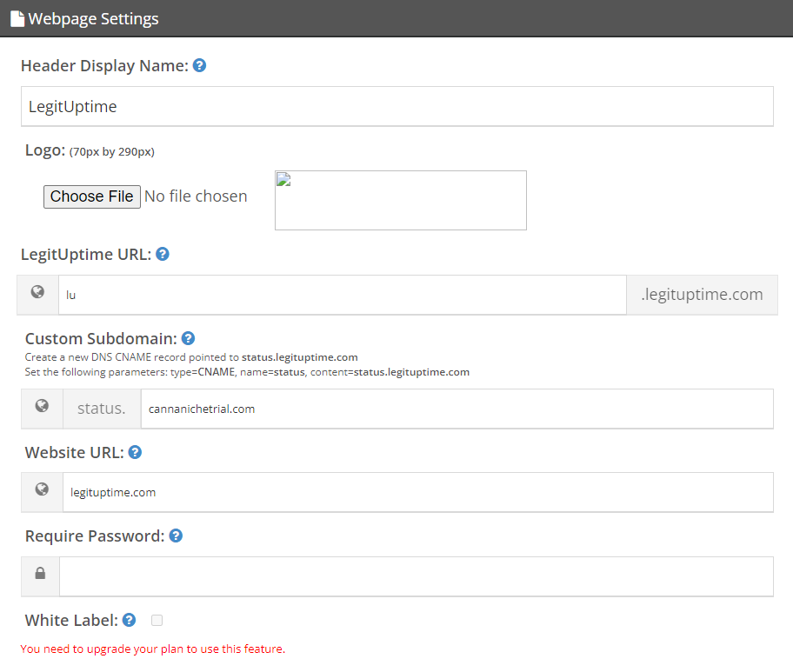Focus the Header Display Name field
This screenshot has width=793, height=672.
coord(397,107)
